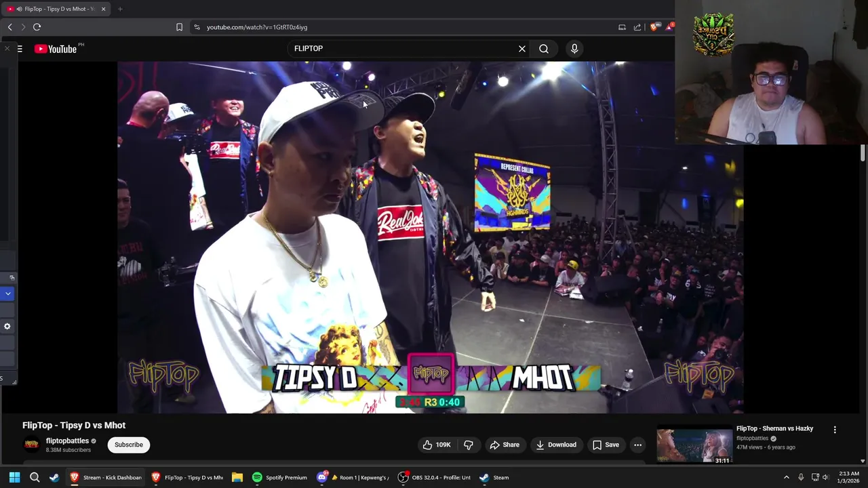The height and width of the screenshot is (488, 868).
Task: Subscribe to fliptopbattles channel
Action: tap(129, 445)
